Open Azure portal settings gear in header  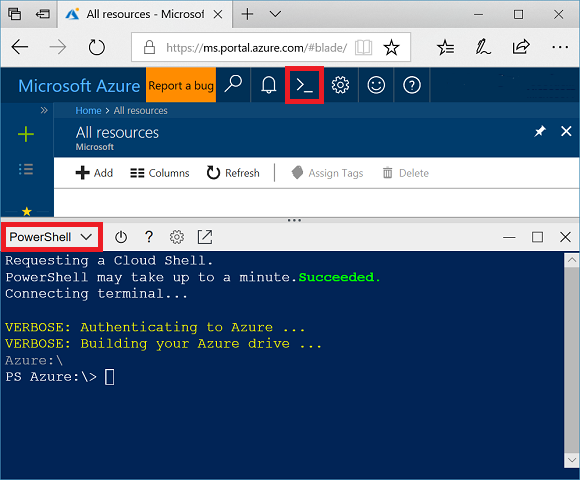click(x=340, y=85)
